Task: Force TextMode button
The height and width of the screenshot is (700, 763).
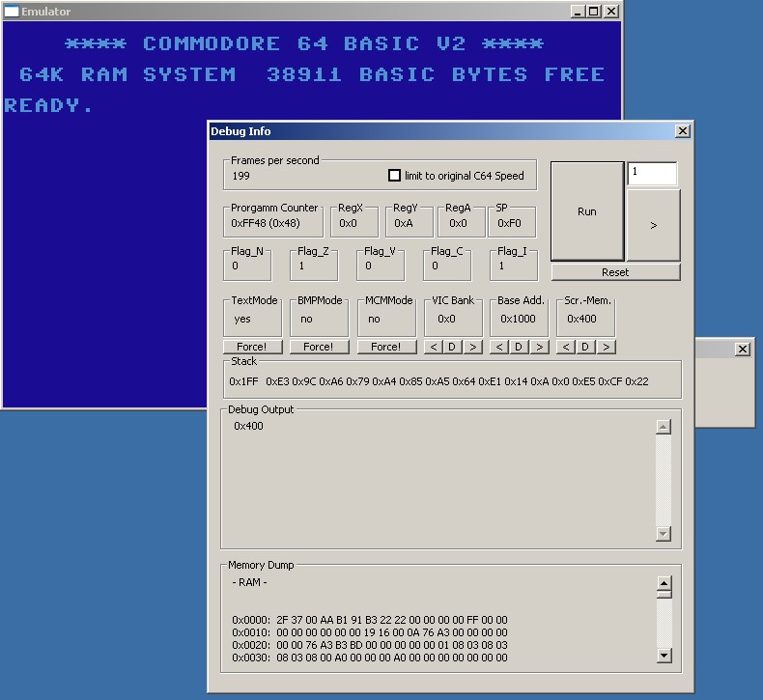Action: [251, 347]
